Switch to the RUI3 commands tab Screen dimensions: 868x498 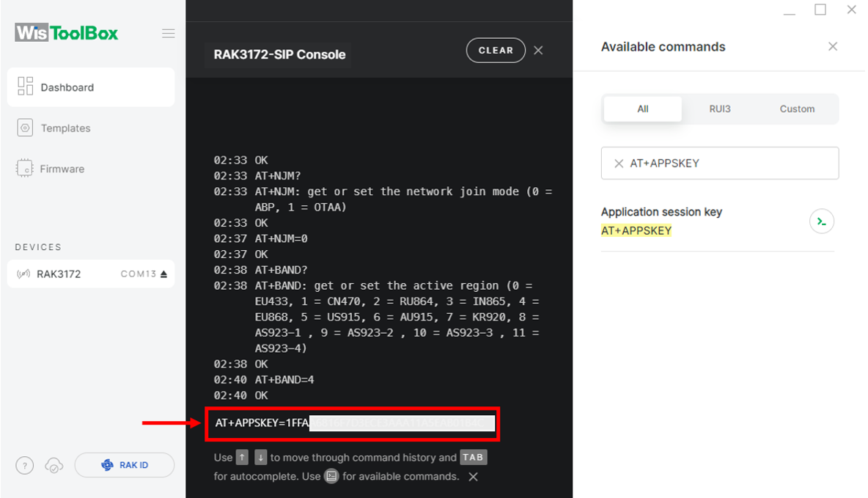pyautogui.click(x=720, y=109)
